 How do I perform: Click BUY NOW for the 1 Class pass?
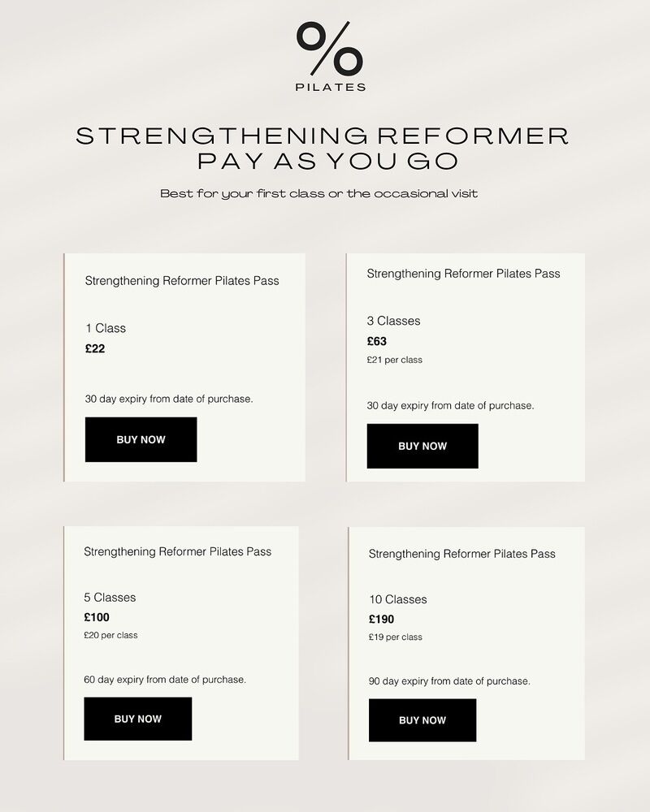141,439
